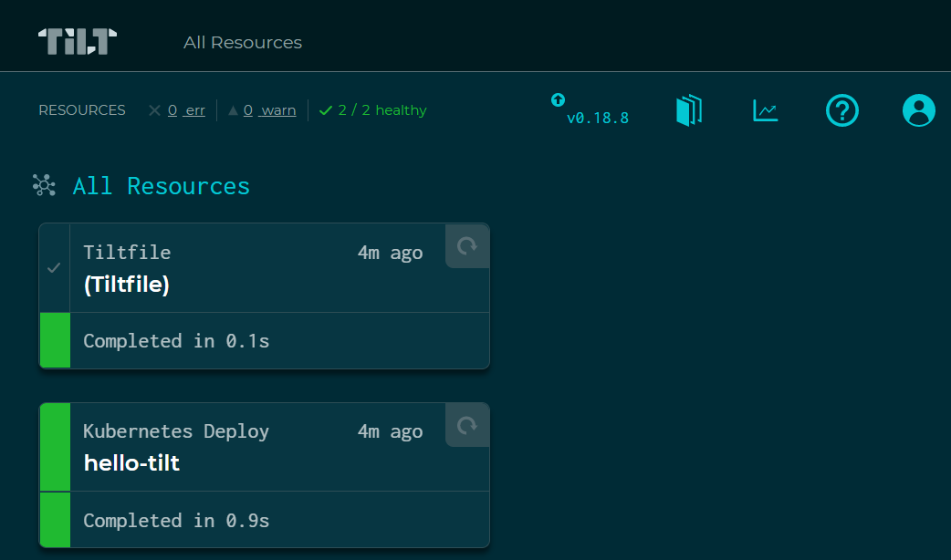This screenshot has height=560, width=951.
Task: Open the user account icon
Action: (919, 110)
